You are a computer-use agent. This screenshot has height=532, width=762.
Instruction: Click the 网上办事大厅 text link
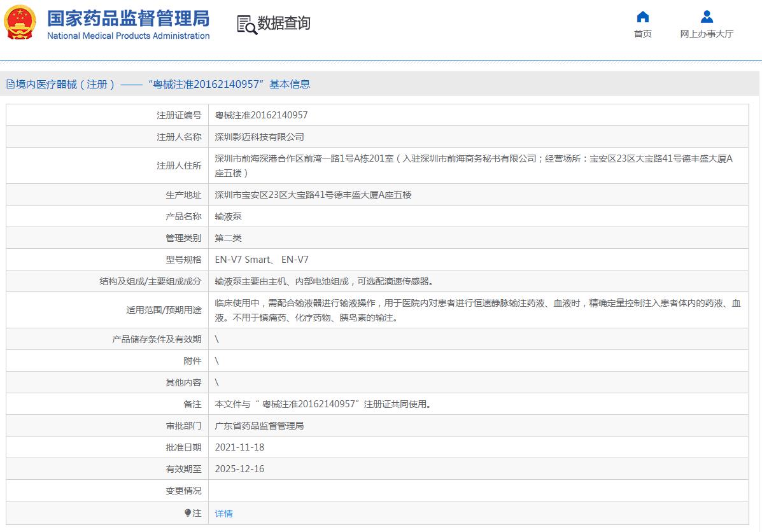707,34
